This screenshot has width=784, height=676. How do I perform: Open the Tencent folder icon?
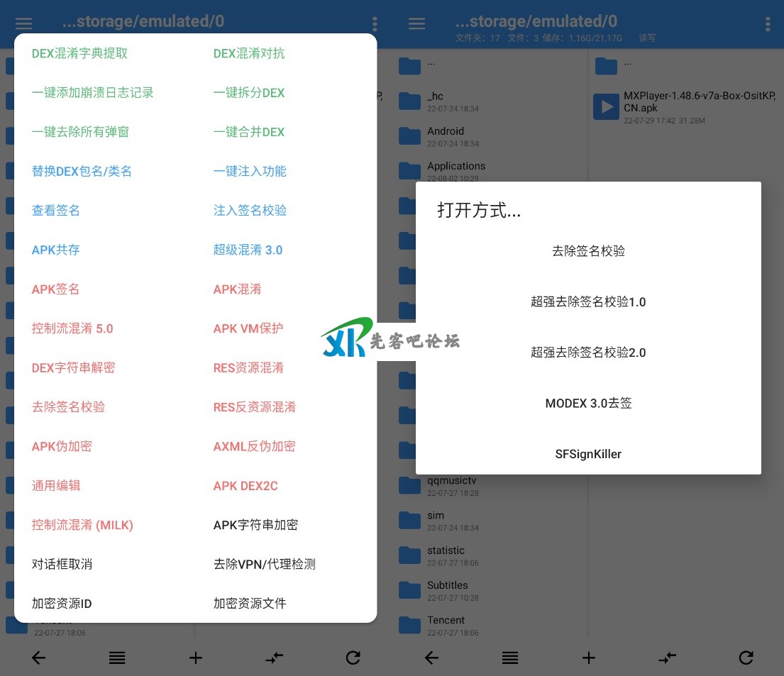(x=409, y=625)
